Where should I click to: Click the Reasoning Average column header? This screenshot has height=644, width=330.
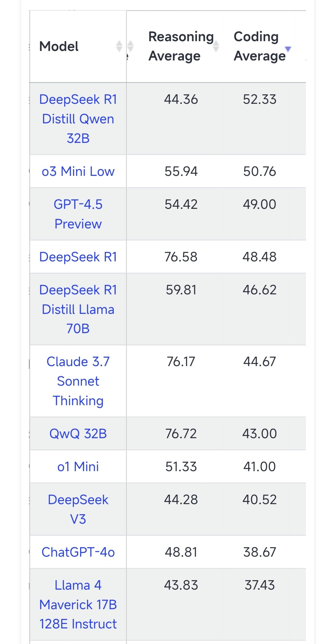click(x=181, y=46)
